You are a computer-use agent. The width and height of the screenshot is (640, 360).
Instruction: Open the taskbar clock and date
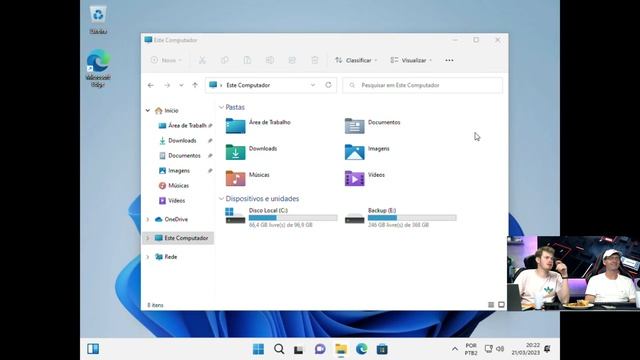click(526, 349)
